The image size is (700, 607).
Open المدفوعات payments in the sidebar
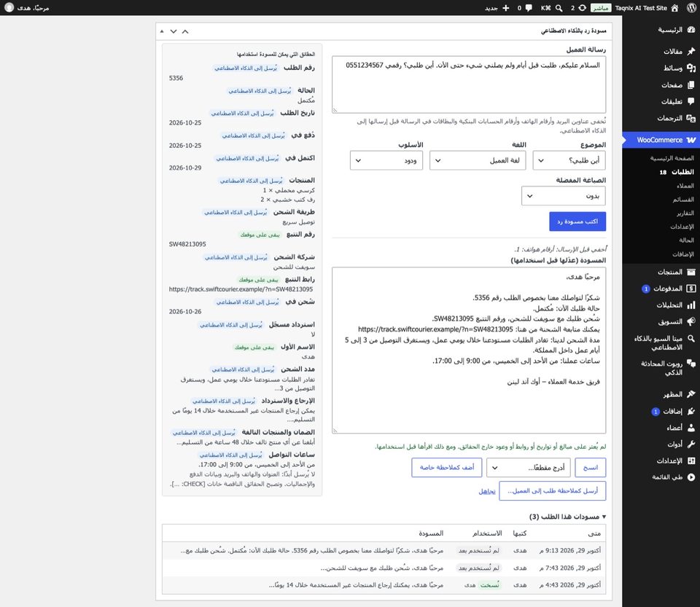point(661,289)
